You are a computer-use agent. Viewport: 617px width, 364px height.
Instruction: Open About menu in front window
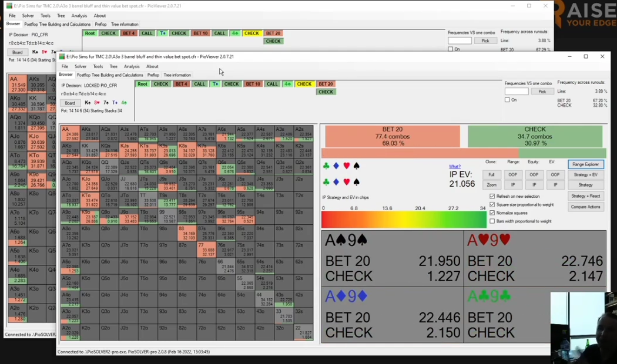(x=152, y=66)
